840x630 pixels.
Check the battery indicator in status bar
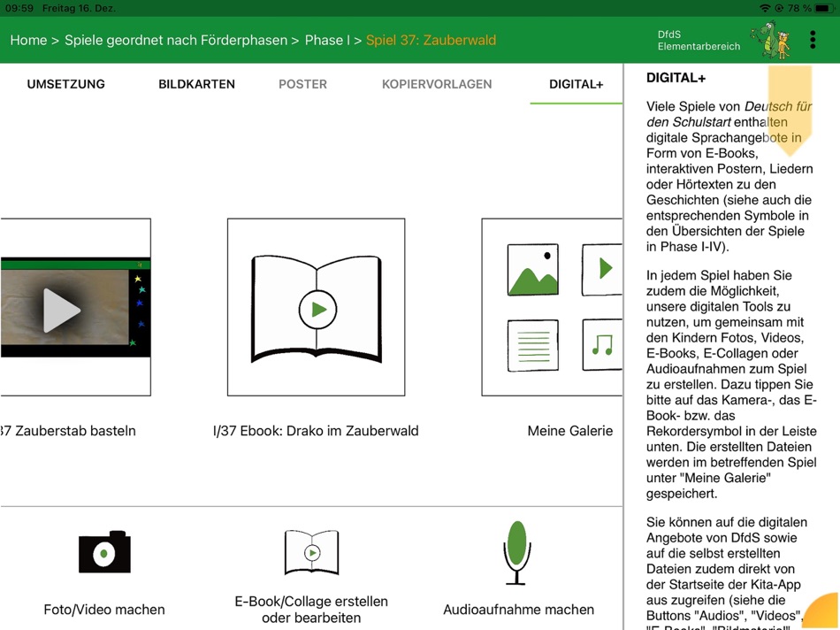click(x=824, y=8)
